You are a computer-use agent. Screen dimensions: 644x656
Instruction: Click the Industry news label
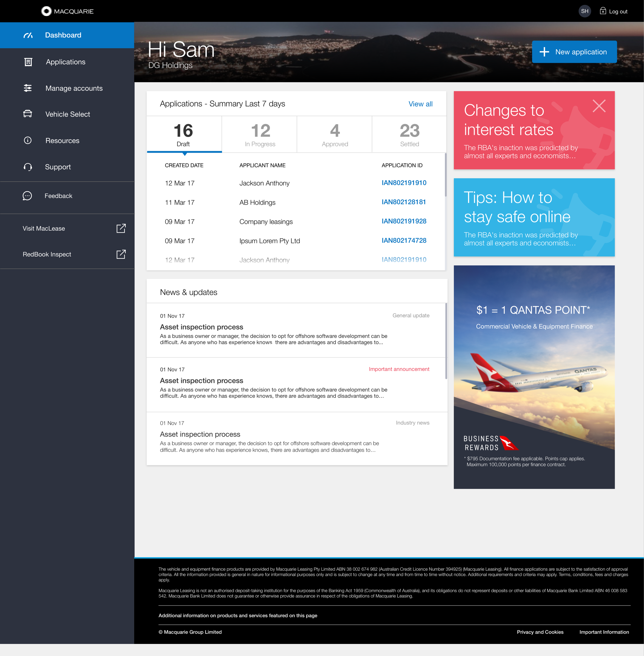tap(412, 423)
